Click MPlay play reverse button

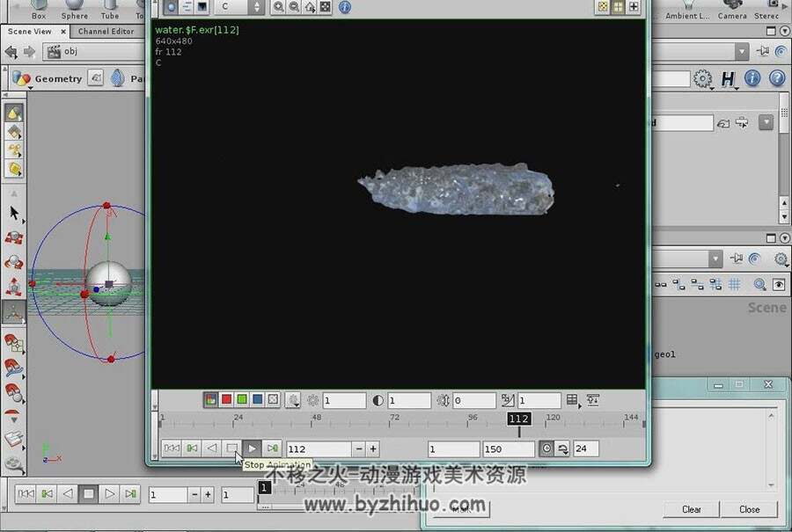click(212, 448)
